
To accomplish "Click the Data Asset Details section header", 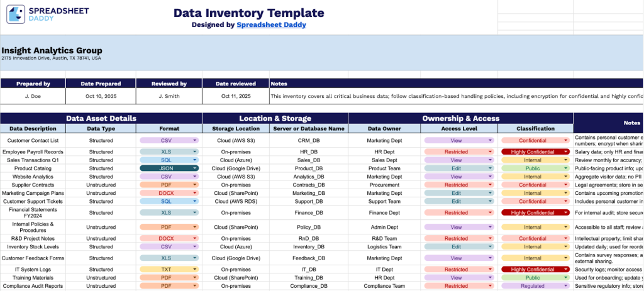I will tap(101, 118).
